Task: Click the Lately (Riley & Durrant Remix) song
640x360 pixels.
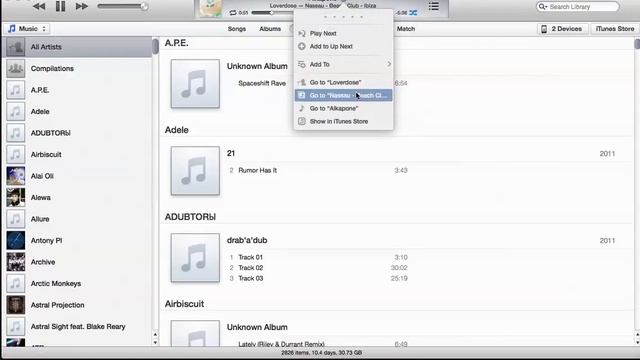Action: (x=281, y=344)
